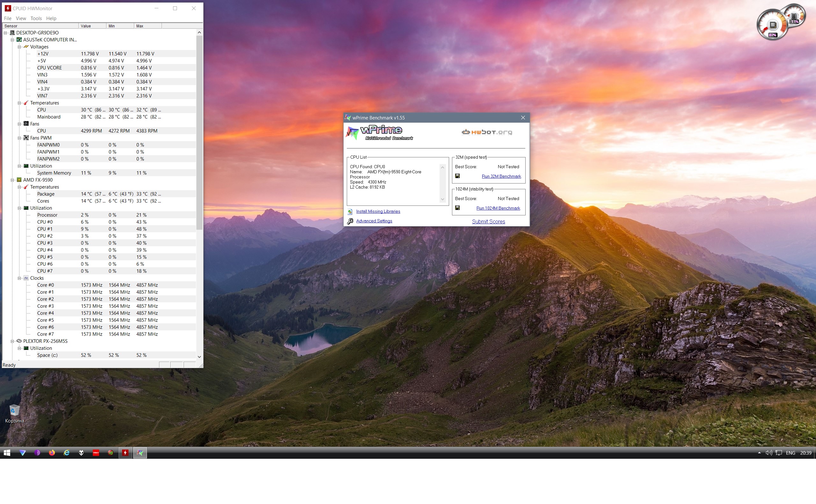Click the Advanced Settings wrench icon

point(350,221)
